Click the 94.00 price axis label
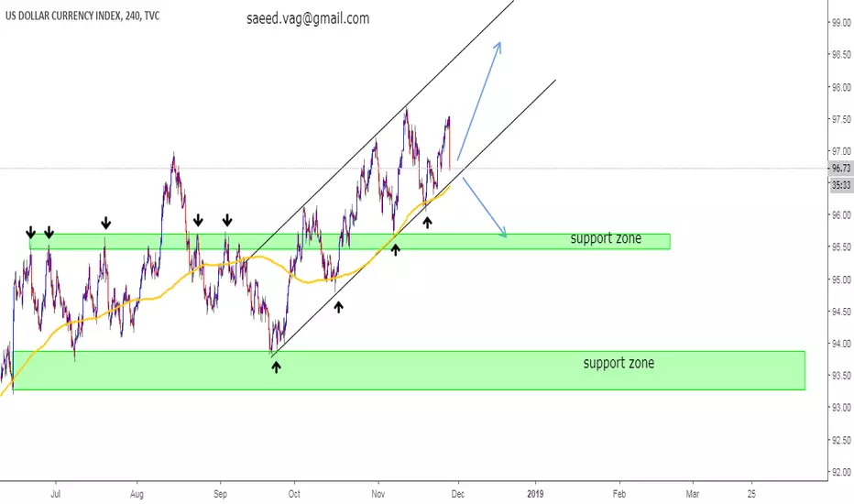The height and width of the screenshot is (504, 854). click(840, 344)
